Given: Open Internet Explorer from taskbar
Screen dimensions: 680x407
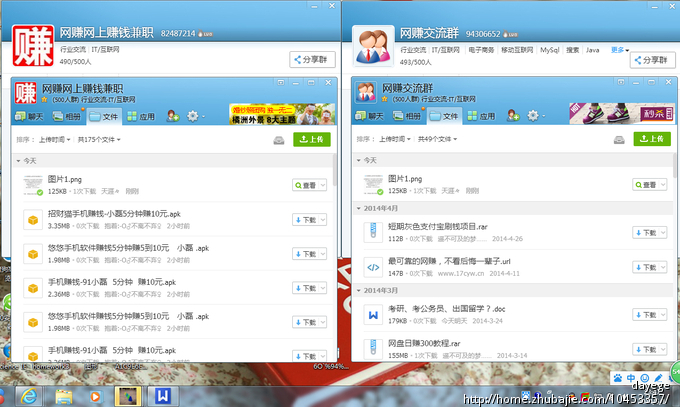Looking at the screenshot, I should [x=29, y=396].
